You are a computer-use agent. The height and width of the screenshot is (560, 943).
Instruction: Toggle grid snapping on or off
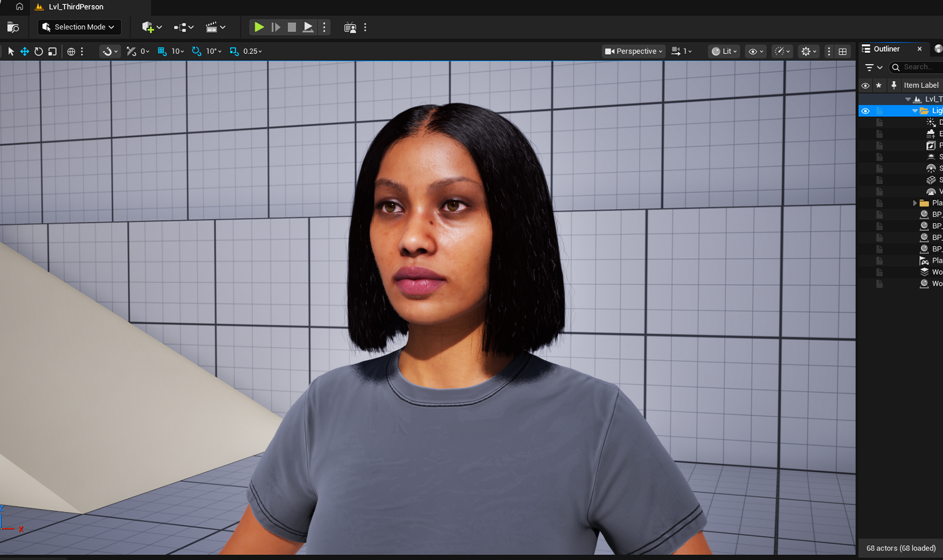coord(161,51)
